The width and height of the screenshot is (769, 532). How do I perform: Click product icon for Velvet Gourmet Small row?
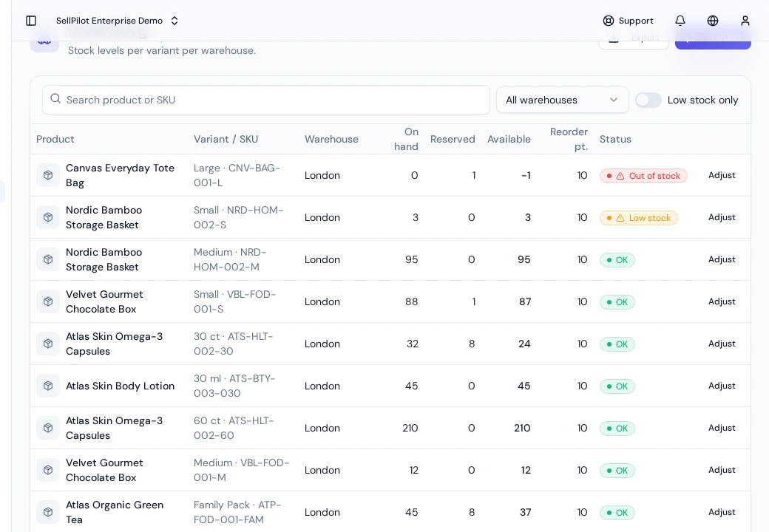[48, 301]
